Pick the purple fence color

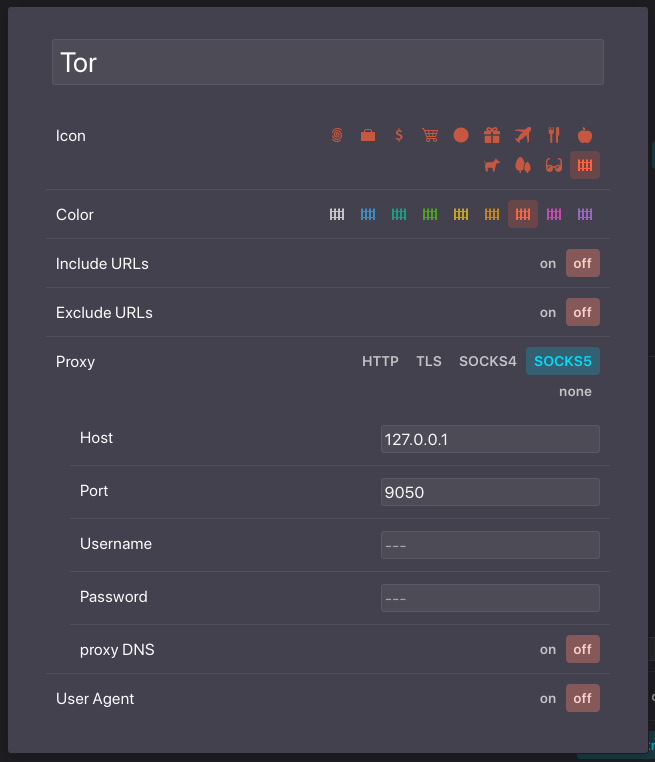pyautogui.click(x=585, y=214)
